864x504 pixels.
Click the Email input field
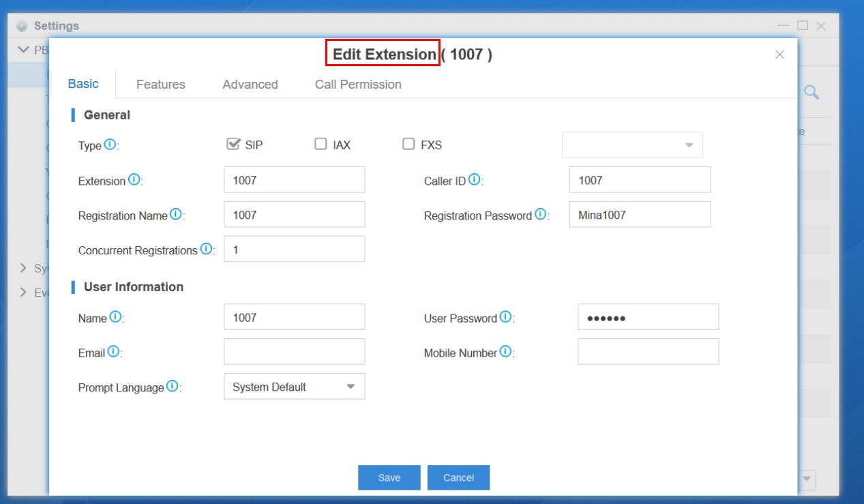[294, 352]
